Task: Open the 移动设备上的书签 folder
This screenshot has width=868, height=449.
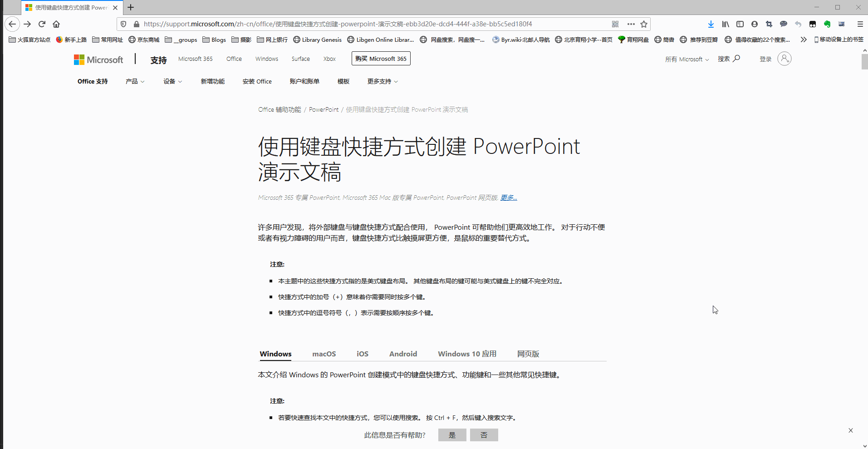Action: [x=839, y=39]
